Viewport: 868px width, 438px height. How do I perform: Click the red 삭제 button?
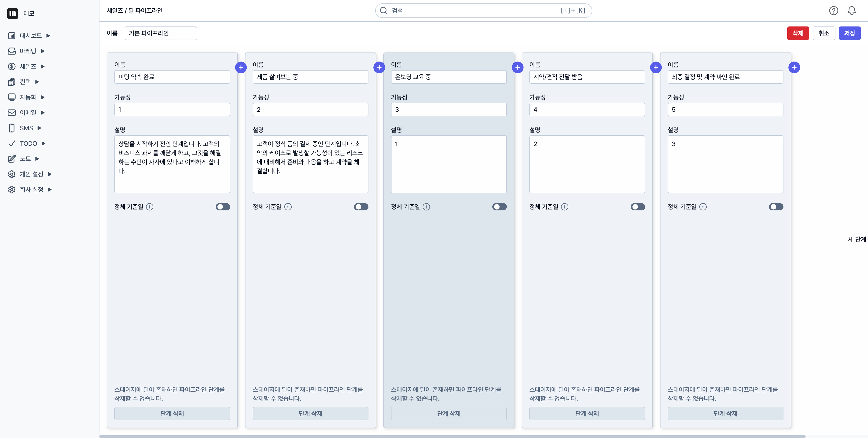(x=798, y=33)
